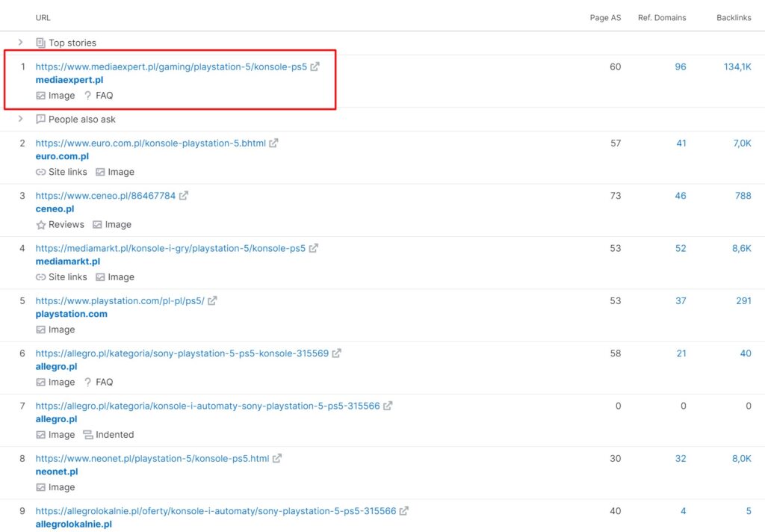This screenshot has width=765, height=532.
Task: Click the Top stories newspaper icon
Action: pos(40,43)
